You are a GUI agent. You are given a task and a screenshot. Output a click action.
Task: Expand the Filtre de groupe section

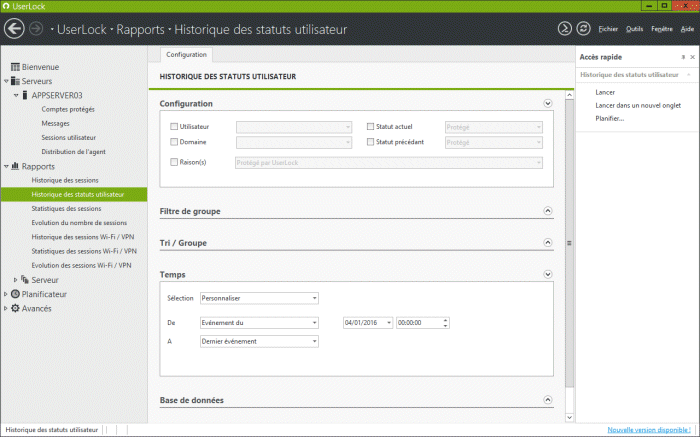pos(548,211)
